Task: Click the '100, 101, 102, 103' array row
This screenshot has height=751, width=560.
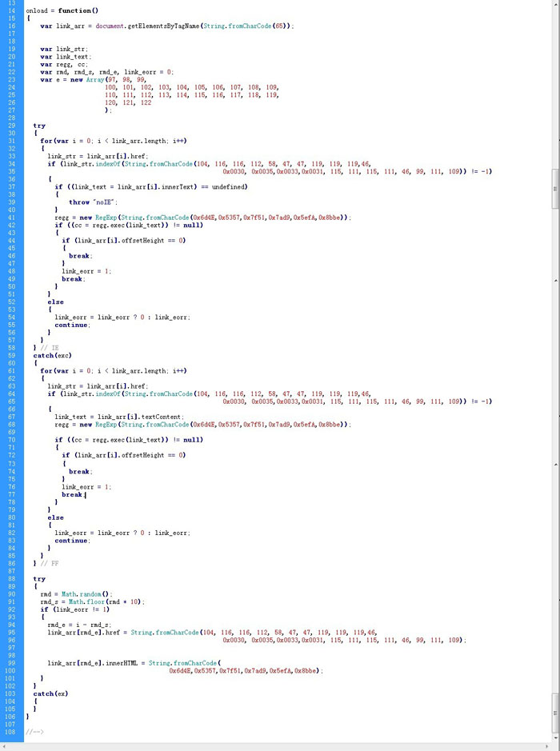Action: click(x=192, y=87)
